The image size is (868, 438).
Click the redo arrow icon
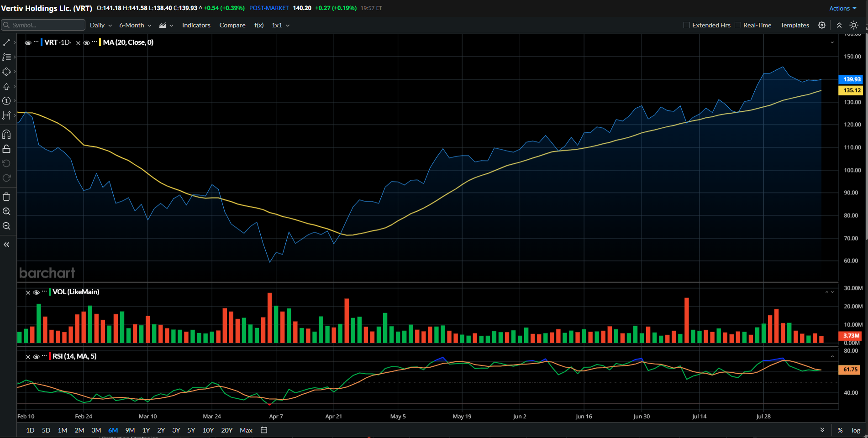[6, 178]
